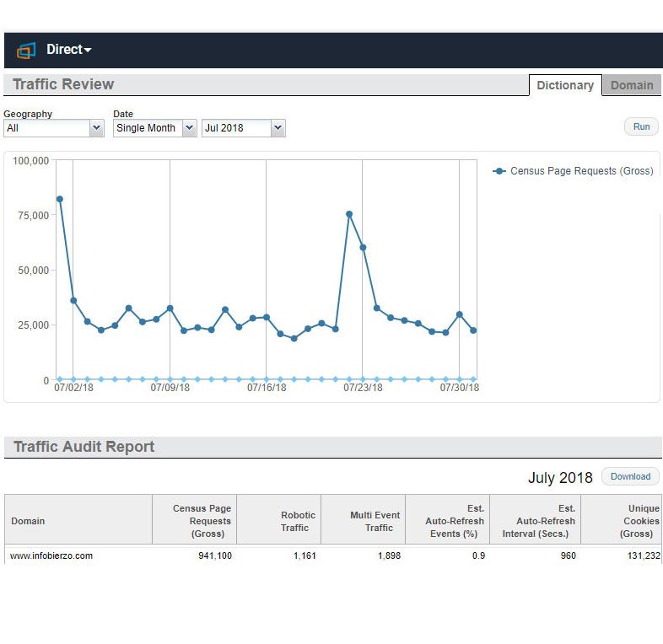
Task: Click the last data point on the chart line
Action: [473, 330]
